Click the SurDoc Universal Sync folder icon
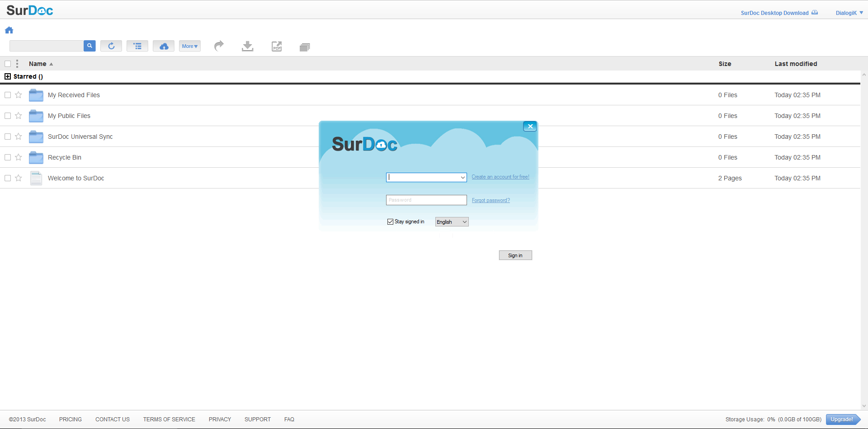The image size is (868, 429). pyautogui.click(x=36, y=137)
